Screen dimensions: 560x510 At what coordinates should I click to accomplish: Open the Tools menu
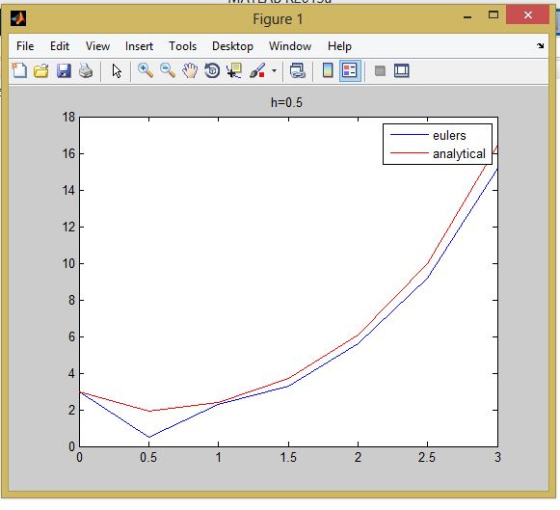pyautogui.click(x=182, y=46)
